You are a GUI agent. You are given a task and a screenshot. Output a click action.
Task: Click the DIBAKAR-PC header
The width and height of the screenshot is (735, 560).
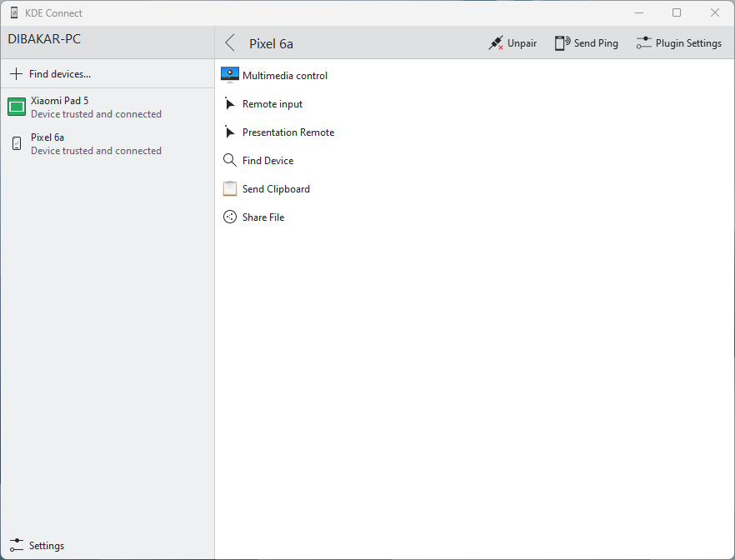point(44,39)
